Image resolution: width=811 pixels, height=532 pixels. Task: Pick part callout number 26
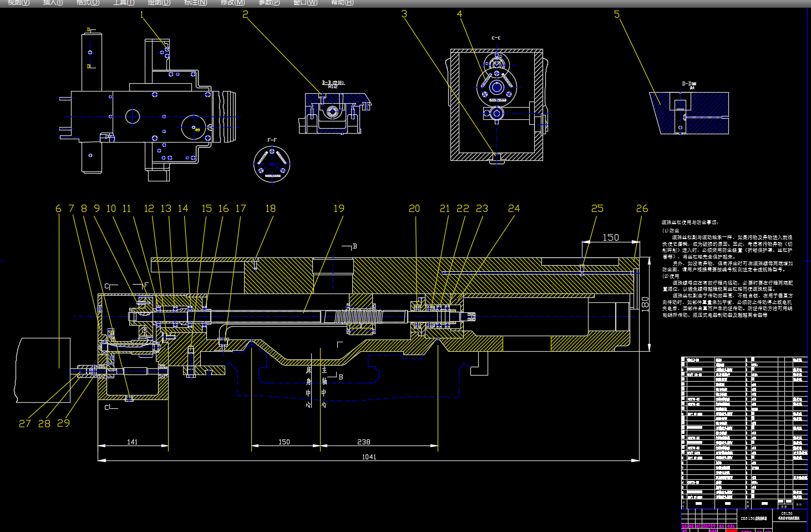click(642, 209)
